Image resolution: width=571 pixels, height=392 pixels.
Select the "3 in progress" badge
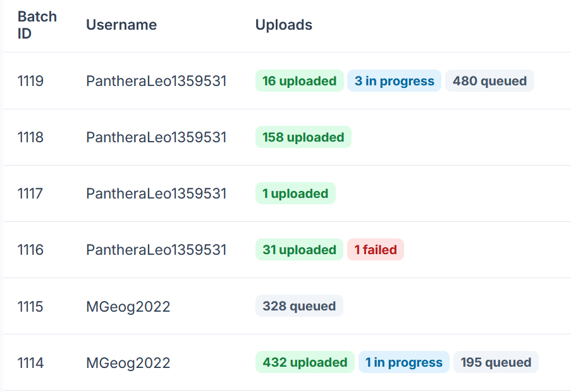395,81
